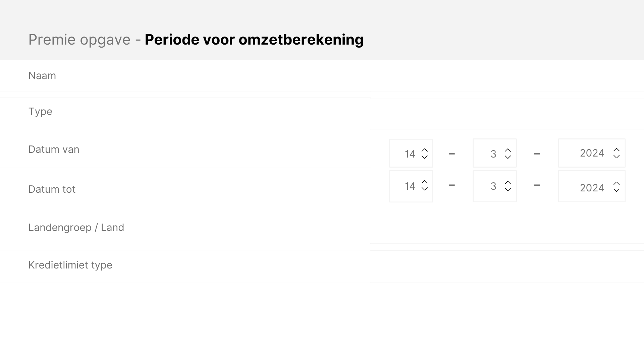
Task: Click the empty Naam value field
Action: coord(503,76)
